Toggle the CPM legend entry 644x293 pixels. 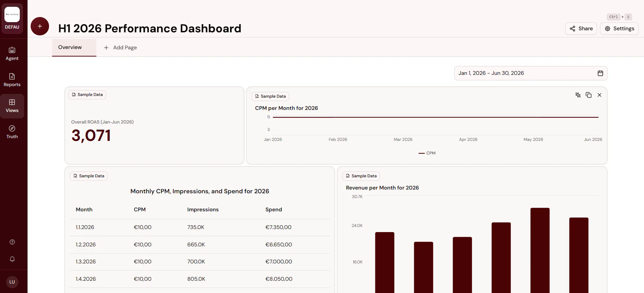427,153
